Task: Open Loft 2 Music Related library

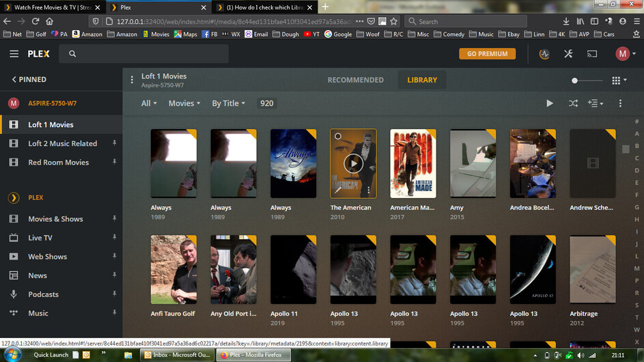Action: click(62, 143)
